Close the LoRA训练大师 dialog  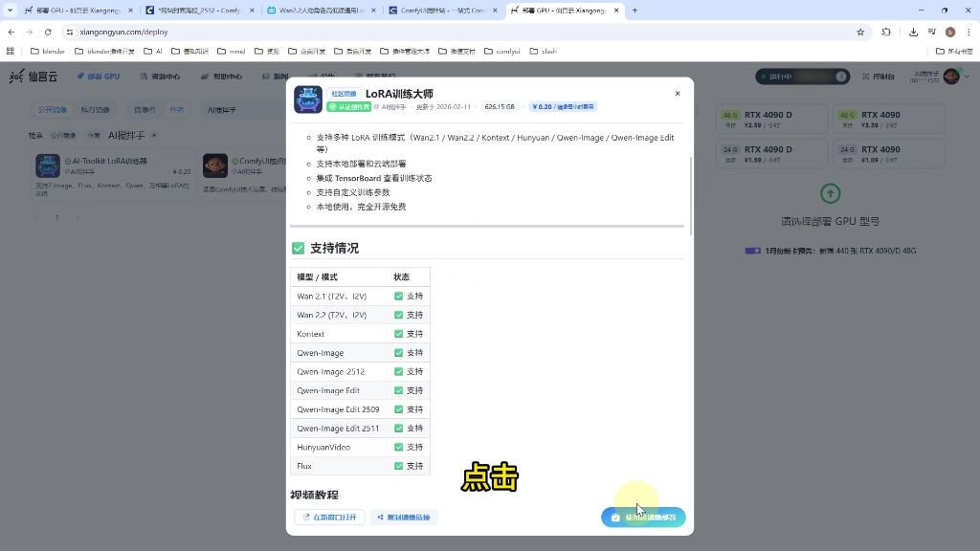click(x=678, y=93)
